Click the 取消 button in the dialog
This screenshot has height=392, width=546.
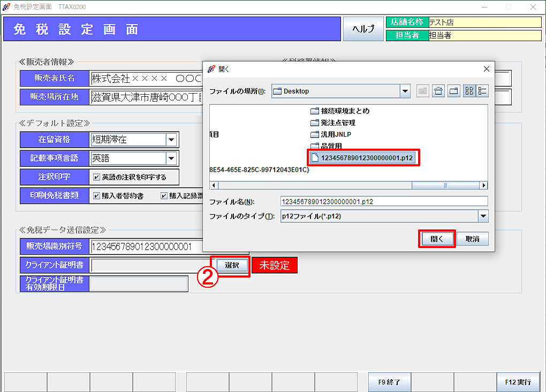click(473, 239)
